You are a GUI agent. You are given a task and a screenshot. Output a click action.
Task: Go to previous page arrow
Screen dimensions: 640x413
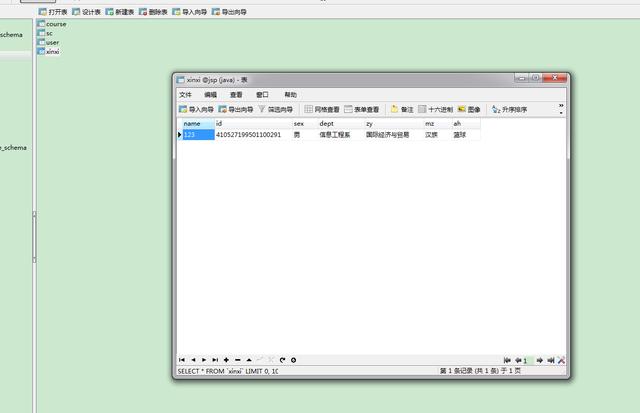coord(518,360)
